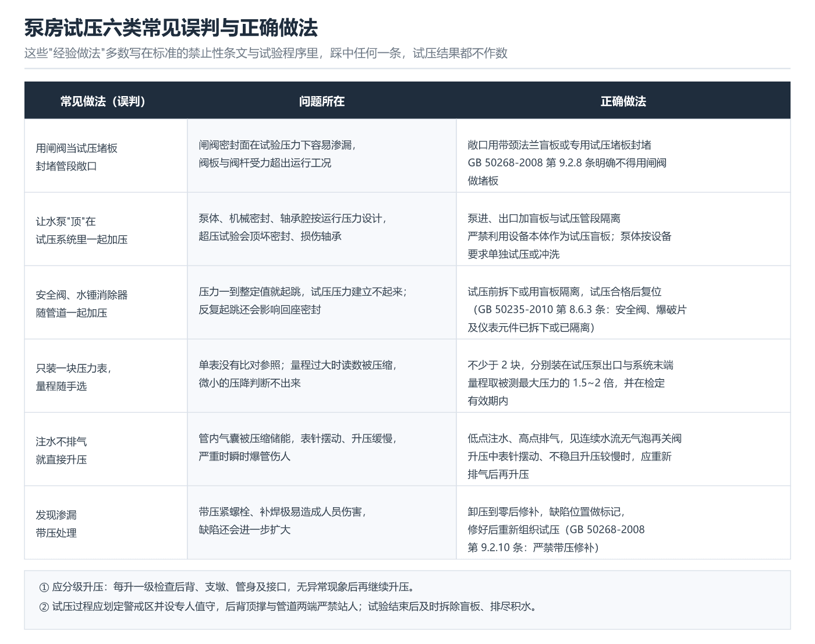Select the 常见做法（误判） column header
The image size is (815, 644).
tap(106, 101)
